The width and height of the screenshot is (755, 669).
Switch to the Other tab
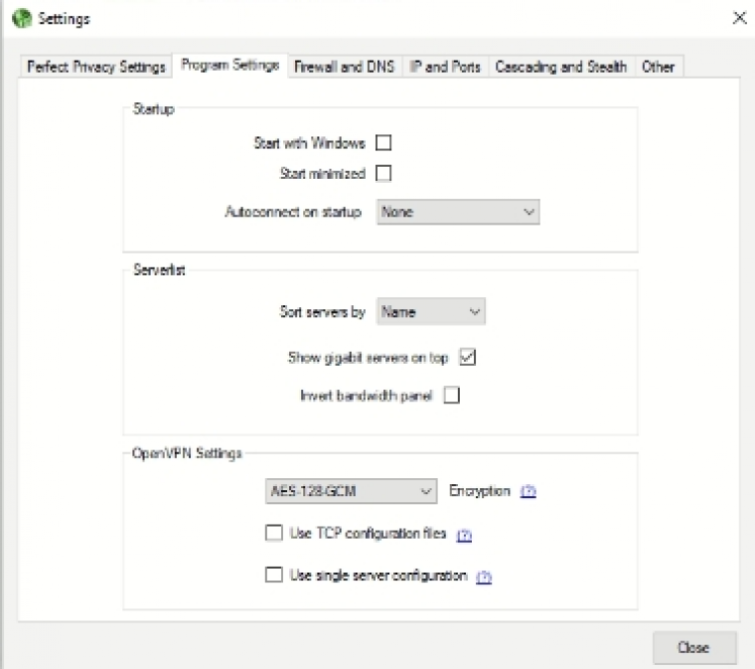pos(658,66)
